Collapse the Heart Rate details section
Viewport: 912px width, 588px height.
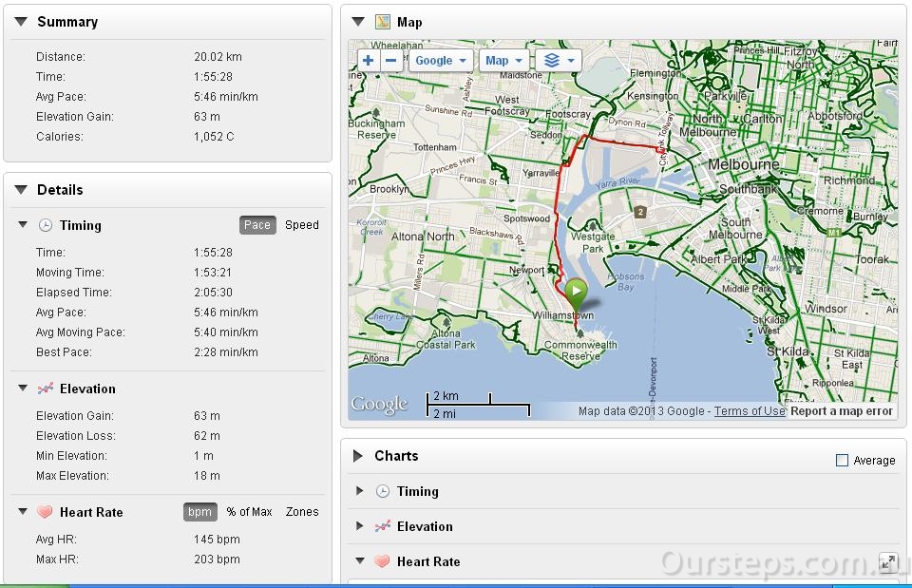(x=23, y=512)
